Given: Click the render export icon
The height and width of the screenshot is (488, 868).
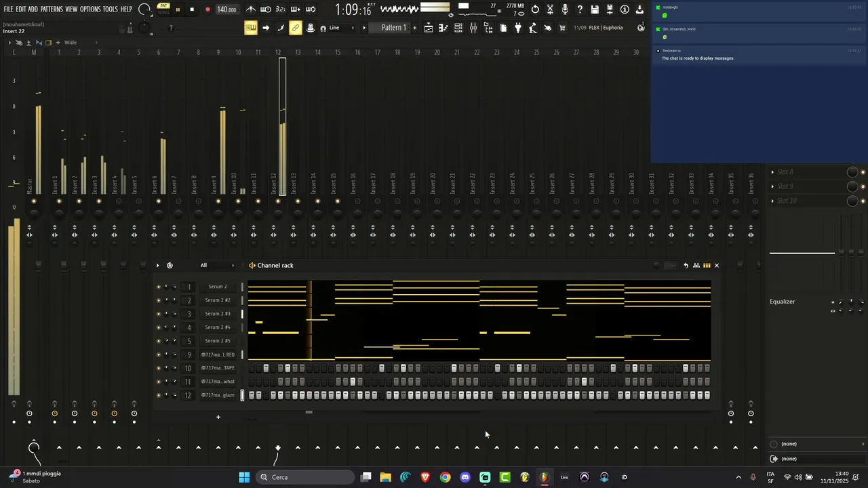Looking at the screenshot, I should tap(610, 9).
